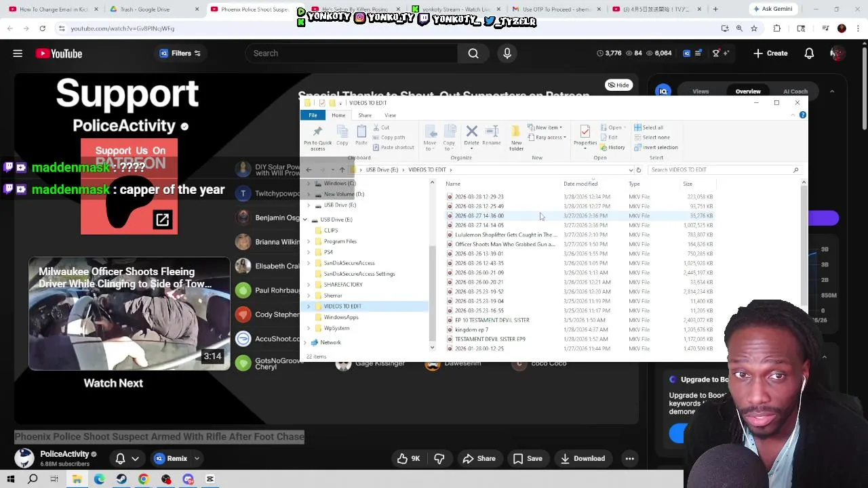Open Easy access dropdown in ribbon
The image size is (868, 488).
pos(547,137)
